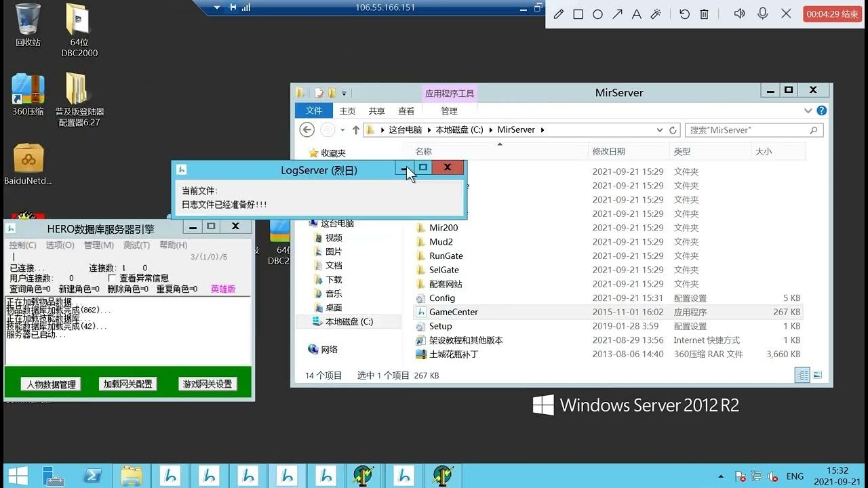
Task: Click the 游戏网关设置 button
Action: (208, 384)
